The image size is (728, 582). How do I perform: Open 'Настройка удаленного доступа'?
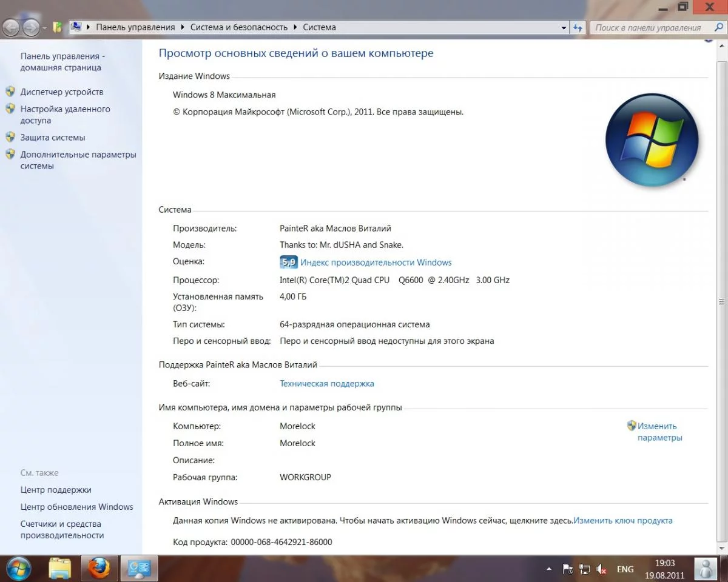pyautogui.click(x=66, y=115)
